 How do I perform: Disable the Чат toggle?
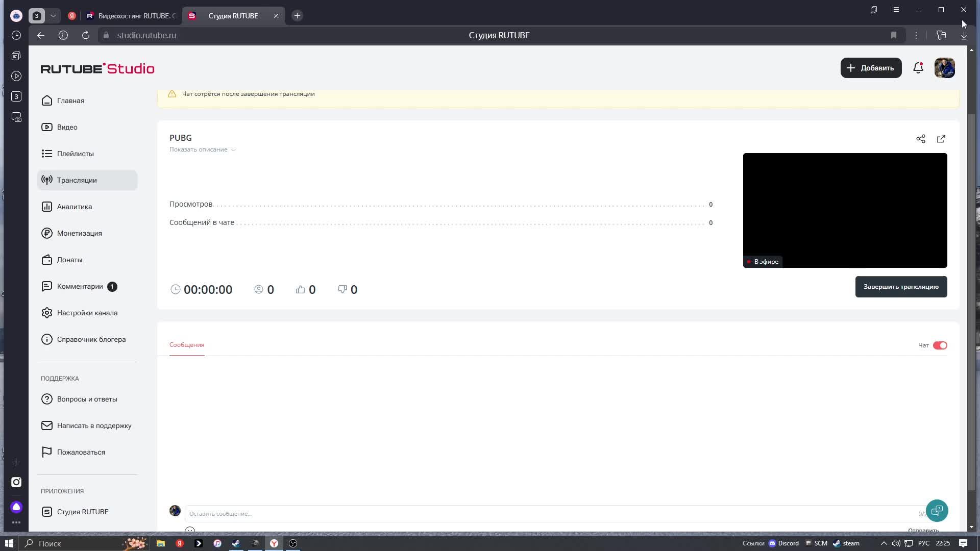940,345
